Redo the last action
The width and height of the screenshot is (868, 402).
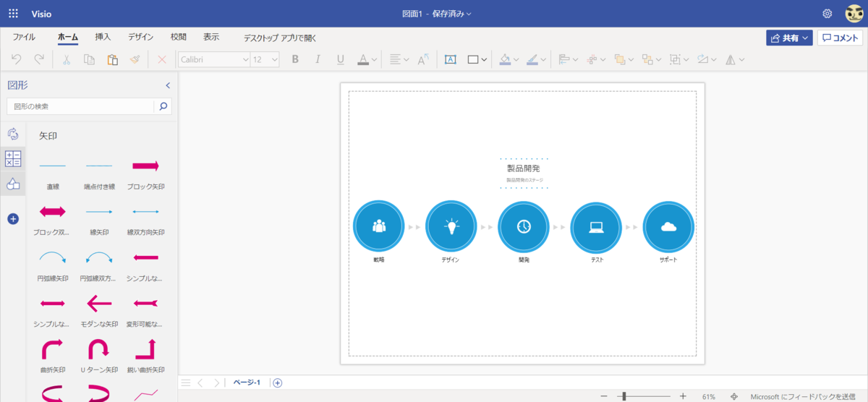[39, 60]
